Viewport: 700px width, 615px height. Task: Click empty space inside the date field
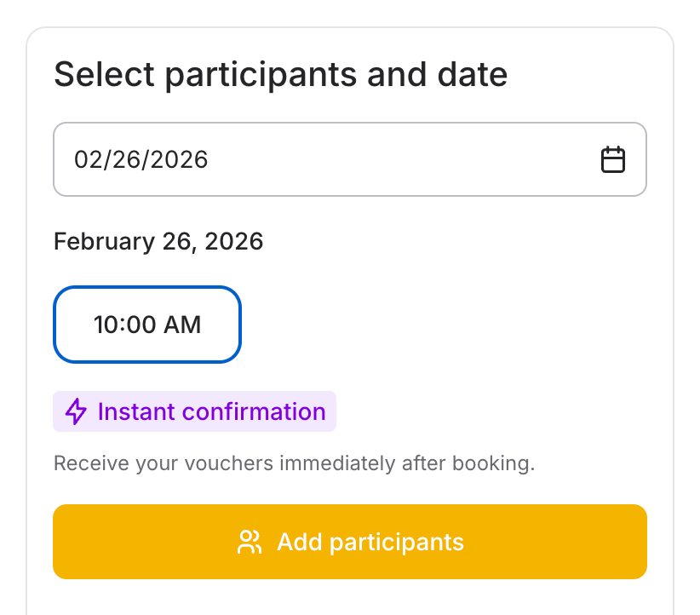(400, 160)
